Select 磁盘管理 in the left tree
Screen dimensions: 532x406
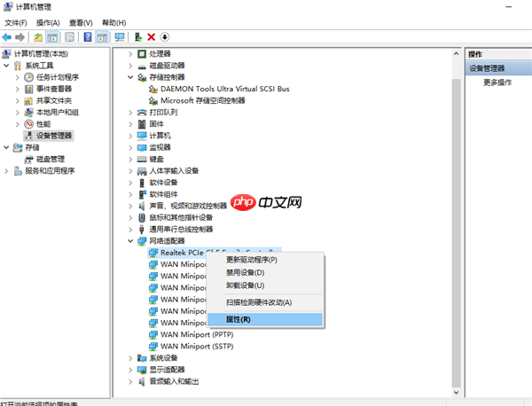click(51, 159)
